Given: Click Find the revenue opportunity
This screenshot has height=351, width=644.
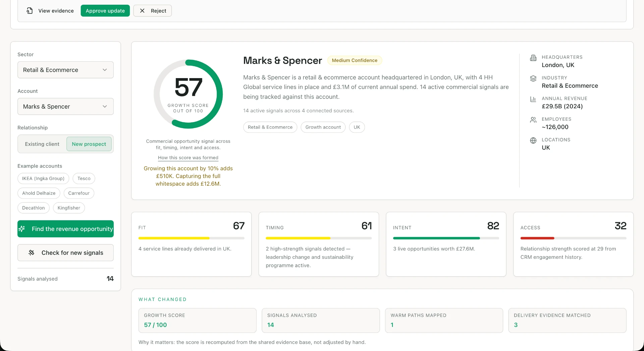Looking at the screenshot, I should tap(65, 229).
